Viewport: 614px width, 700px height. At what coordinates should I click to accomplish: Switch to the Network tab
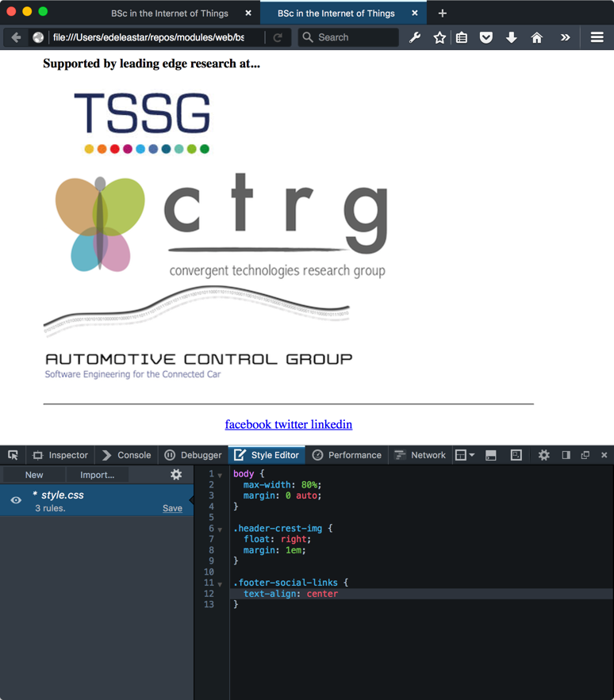[420, 455]
